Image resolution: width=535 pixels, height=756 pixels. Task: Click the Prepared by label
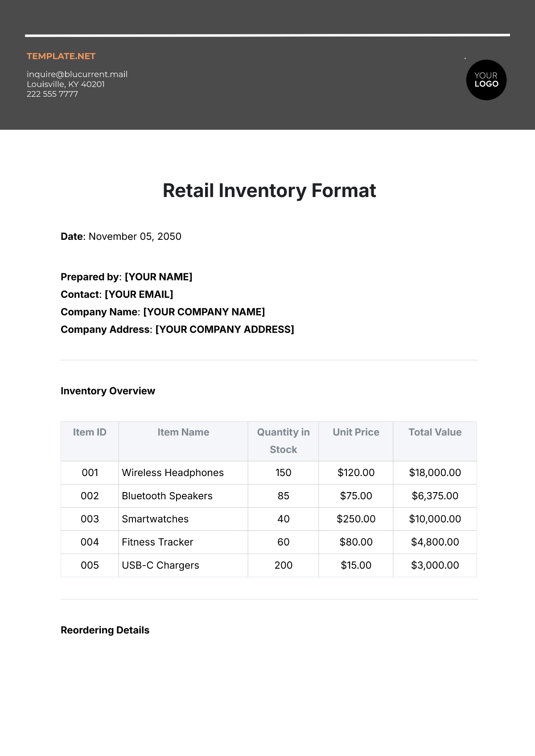90,277
